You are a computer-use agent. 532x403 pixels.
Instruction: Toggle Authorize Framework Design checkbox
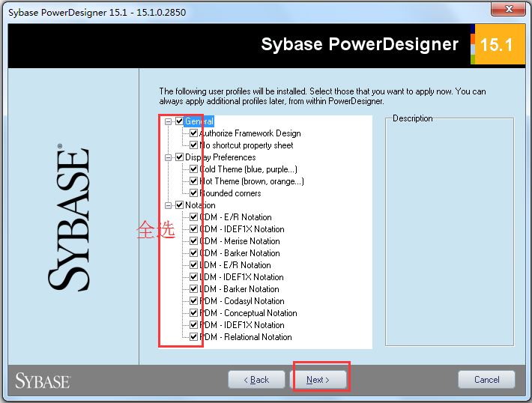(194, 133)
